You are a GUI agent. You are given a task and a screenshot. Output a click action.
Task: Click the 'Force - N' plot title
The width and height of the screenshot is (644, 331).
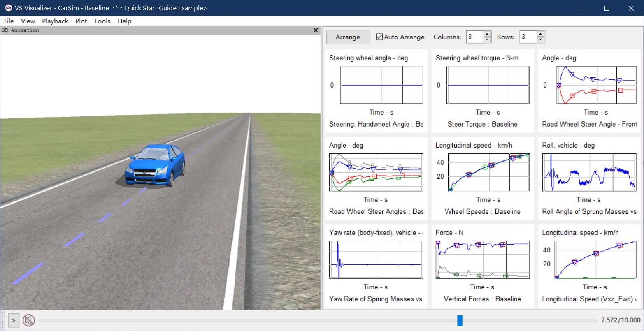coord(449,233)
